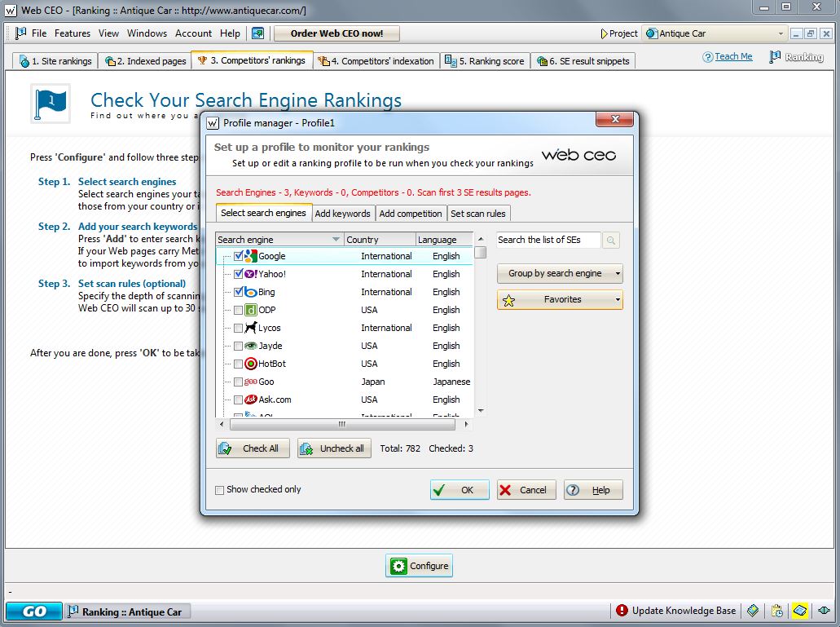The height and width of the screenshot is (627, 840).
Task: Click the Ask.com red icon
Action: tap(251, 400)
